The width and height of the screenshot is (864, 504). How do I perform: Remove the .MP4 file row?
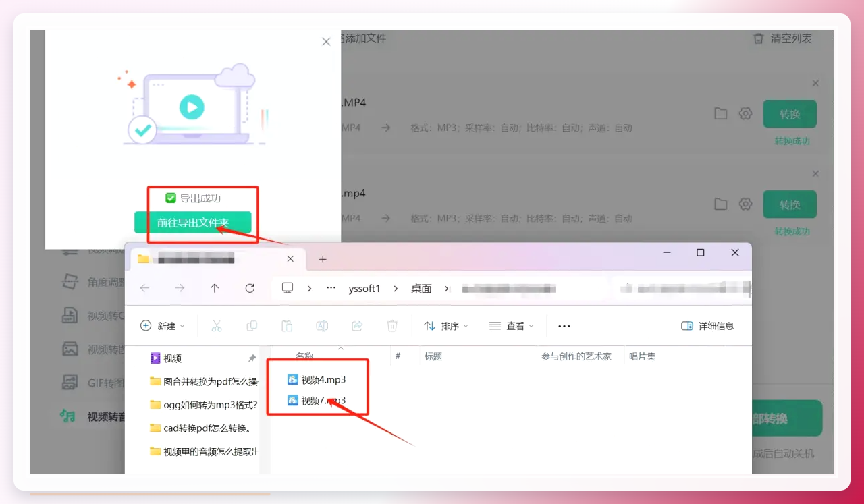(815, 83)
